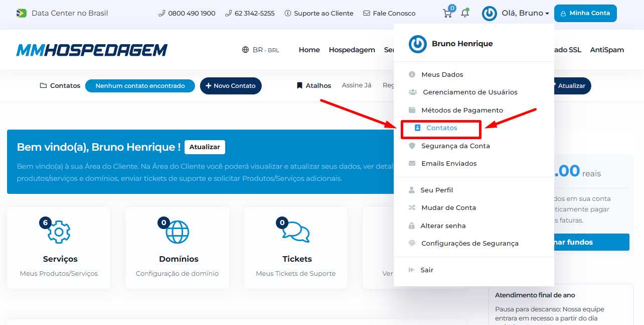Click the Alterar senha padlock icon
This screenshot has width=644, height=325.
[412, 226]
